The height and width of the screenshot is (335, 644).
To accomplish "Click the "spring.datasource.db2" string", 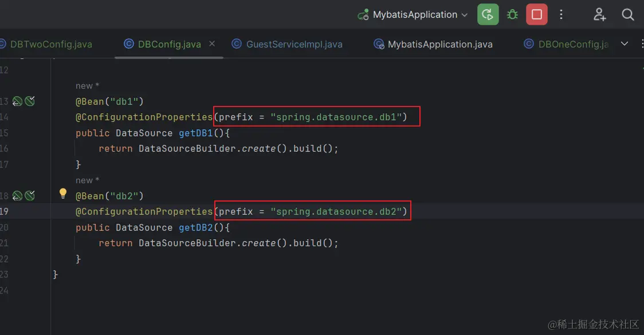I will tap(336, 211).
